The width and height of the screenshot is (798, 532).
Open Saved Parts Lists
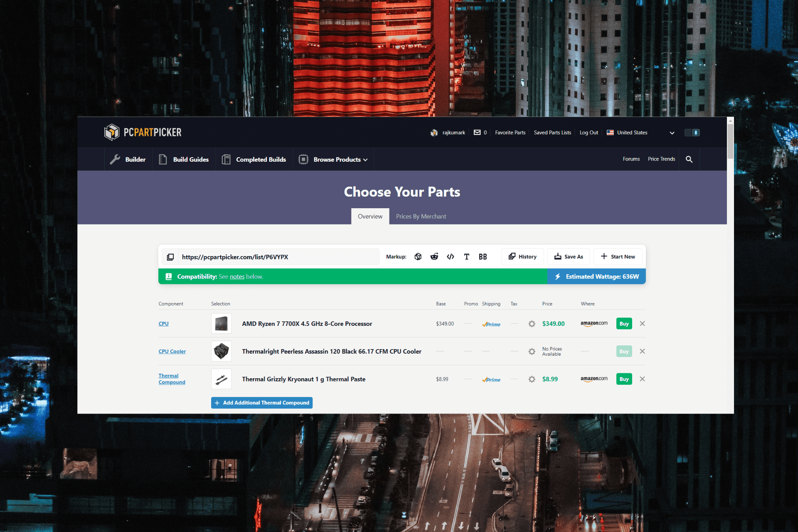(552, 133)
